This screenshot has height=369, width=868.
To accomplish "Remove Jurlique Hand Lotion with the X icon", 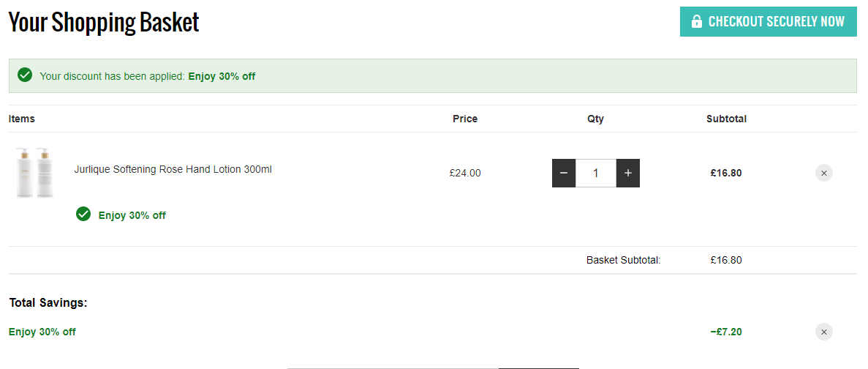I will pos(823,173).
